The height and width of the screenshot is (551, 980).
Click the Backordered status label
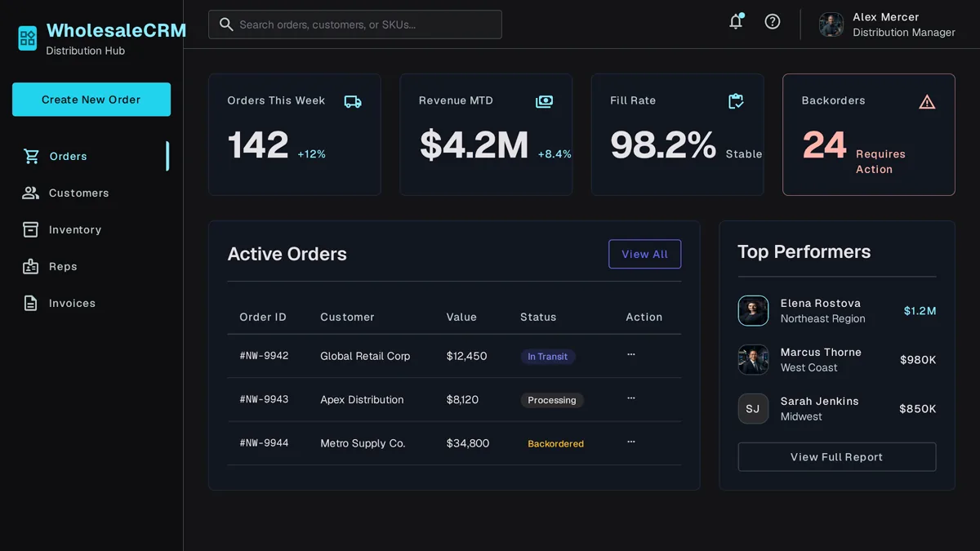[555, 444]
